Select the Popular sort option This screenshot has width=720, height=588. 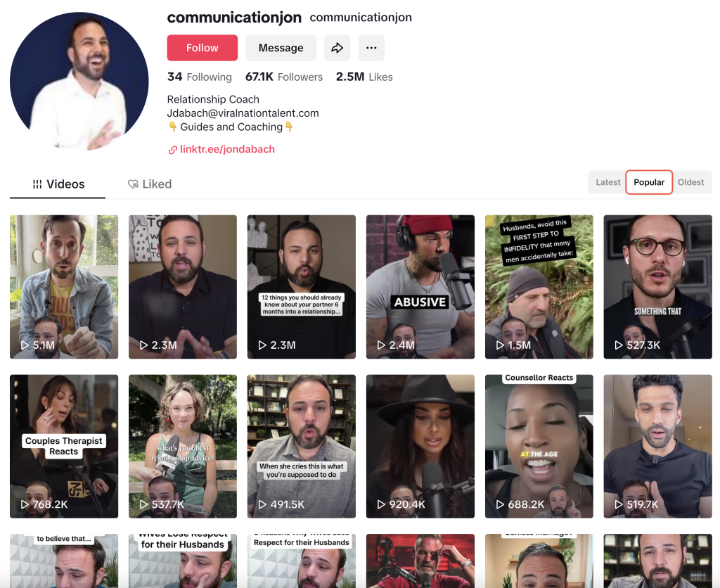coord(649,182)
